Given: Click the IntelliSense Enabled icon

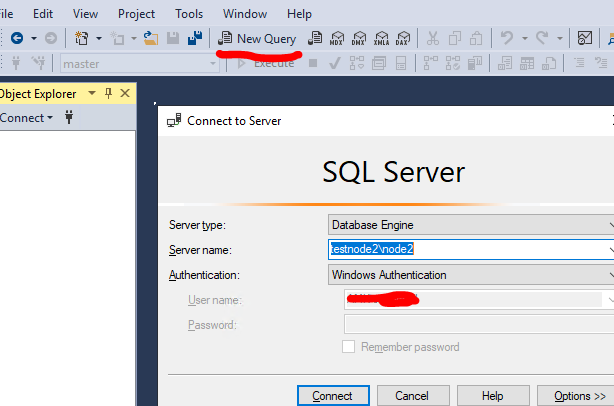Looking at the screenshot, I should [401, 63].
